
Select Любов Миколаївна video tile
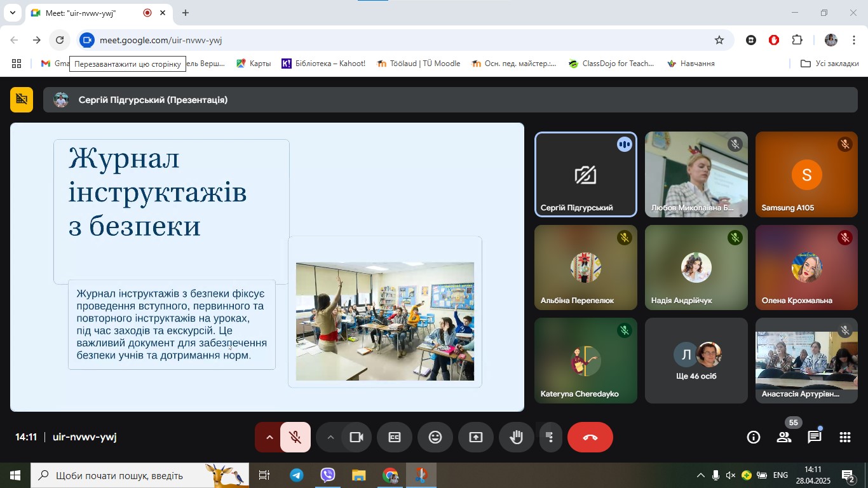pyautogui.click(x=696, y=175)
